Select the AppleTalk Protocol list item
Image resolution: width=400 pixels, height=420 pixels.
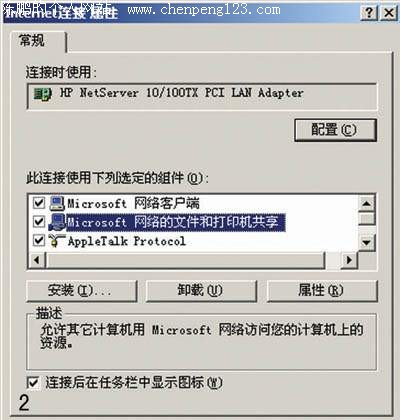point(127,241)
